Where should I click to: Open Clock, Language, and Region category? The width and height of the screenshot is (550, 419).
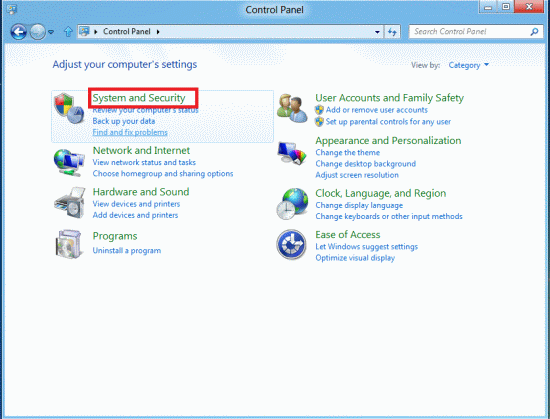pyautogui.click(x=381, y=193)
